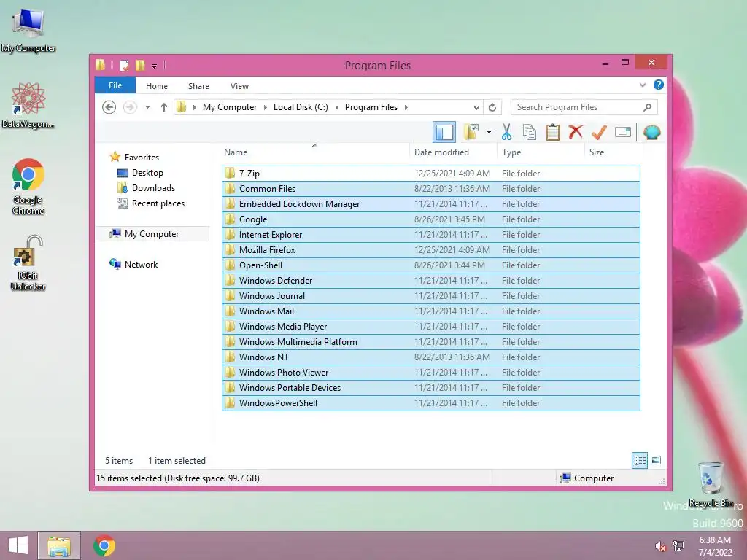Open the Home ribbon tab

157,86
